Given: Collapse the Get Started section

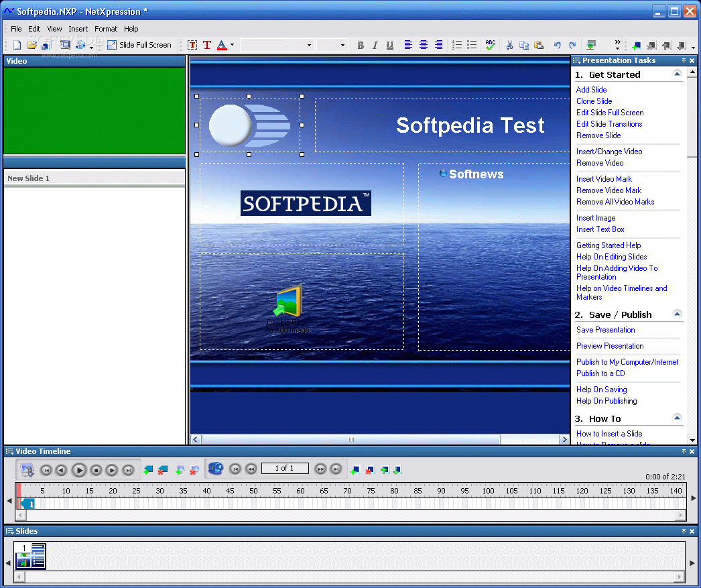Looking at the screenshot, I should (677, 74).
